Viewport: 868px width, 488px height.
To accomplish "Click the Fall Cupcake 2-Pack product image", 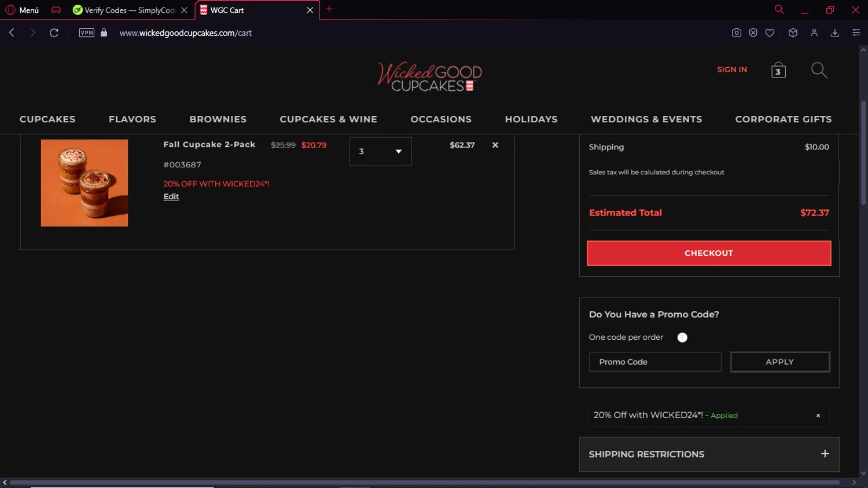I will [x=84, y=183].
